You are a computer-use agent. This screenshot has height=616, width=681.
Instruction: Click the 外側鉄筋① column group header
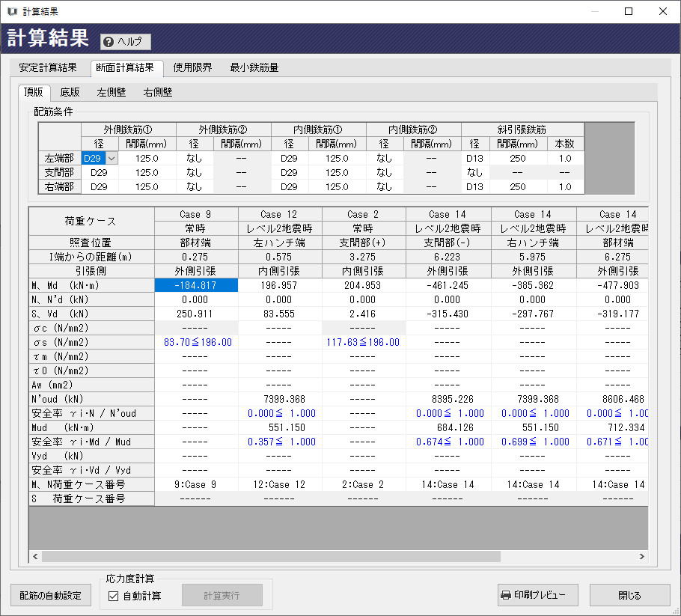pos(129,129)
